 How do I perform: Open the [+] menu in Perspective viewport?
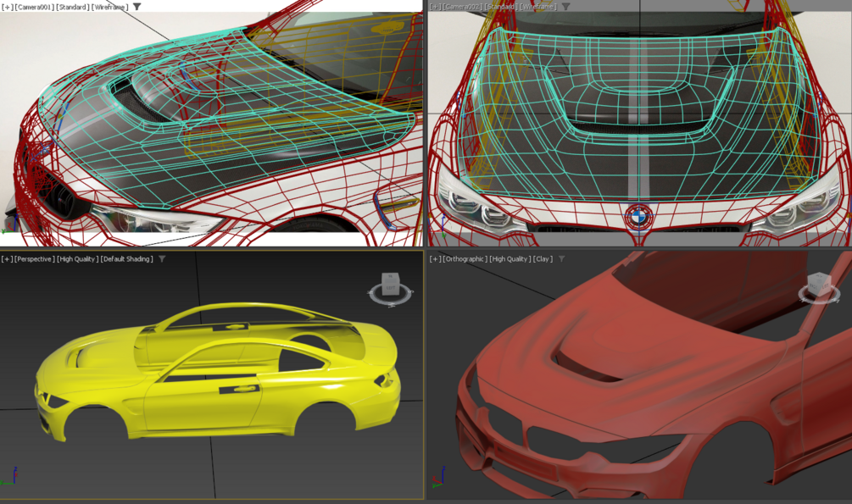click(x=7, y=259)
